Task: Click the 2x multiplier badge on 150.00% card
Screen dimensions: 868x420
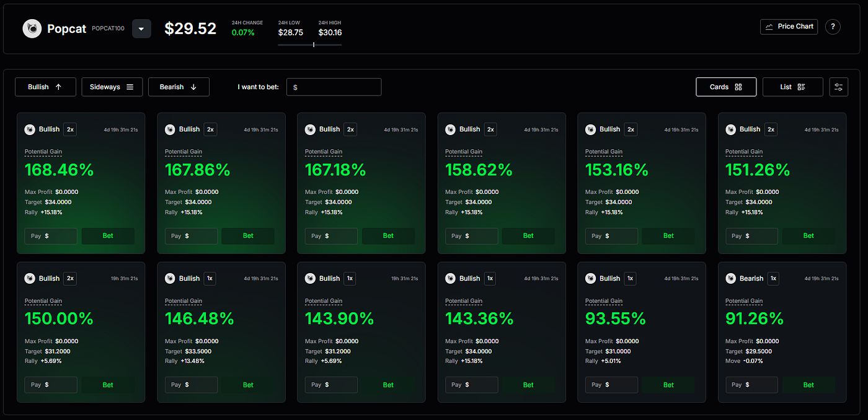Action: coord(70,279)
